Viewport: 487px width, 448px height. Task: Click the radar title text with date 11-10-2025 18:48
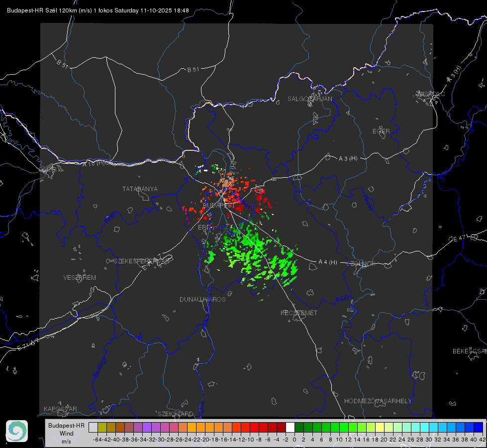[98, 10]
